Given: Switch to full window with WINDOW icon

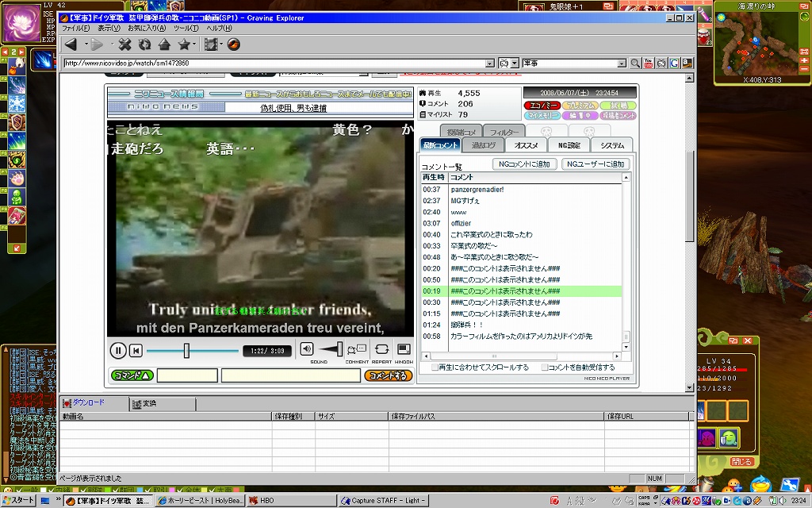Looking at the screenshot, I should pos(404,349).
